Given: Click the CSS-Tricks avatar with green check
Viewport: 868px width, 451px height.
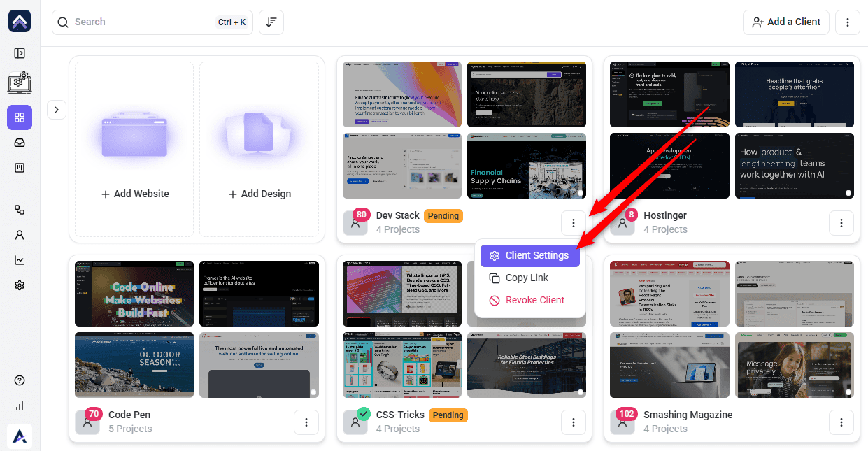Looking at the screenshot, I should coord(355,422).
